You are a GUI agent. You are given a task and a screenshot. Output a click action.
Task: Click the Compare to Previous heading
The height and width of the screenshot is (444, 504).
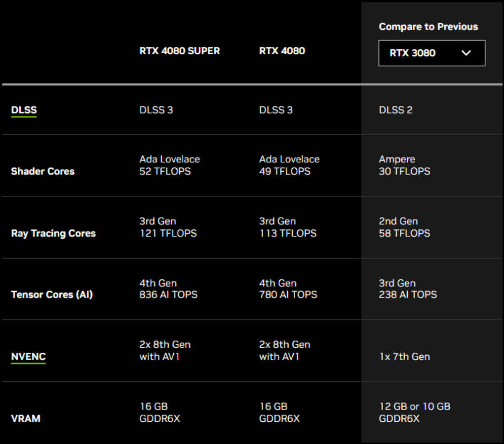tap(428, 27)
